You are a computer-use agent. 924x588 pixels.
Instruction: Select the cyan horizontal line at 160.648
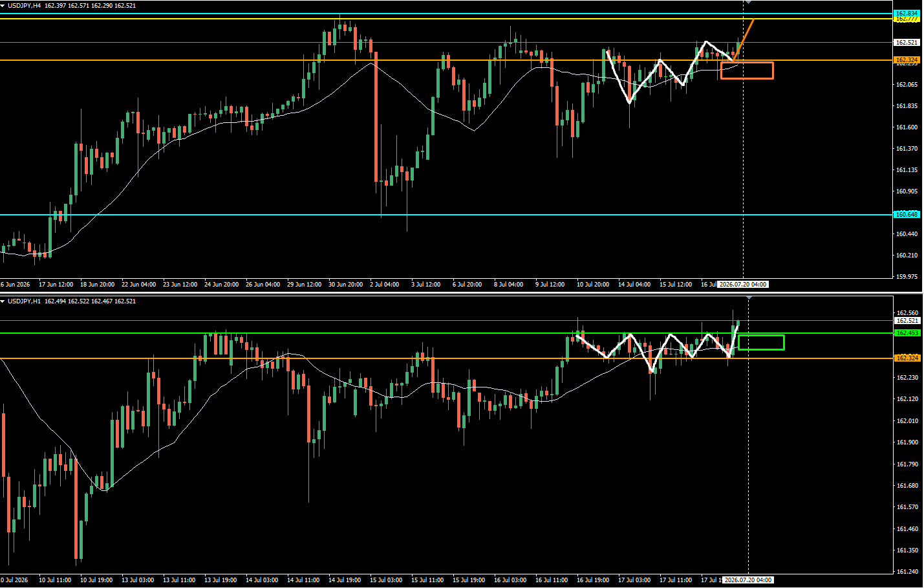click(x=446, y=214)
